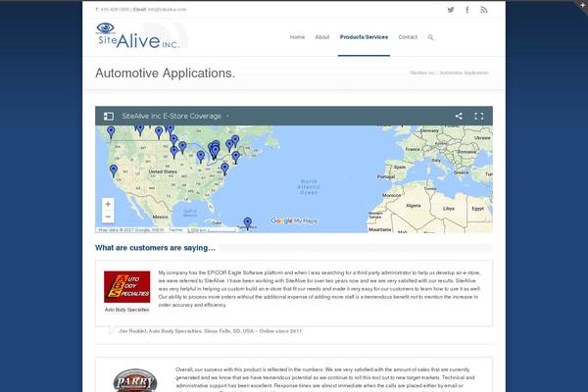
Task: Select the map pin near Puerto Rico
Action: tap(248, 223)
